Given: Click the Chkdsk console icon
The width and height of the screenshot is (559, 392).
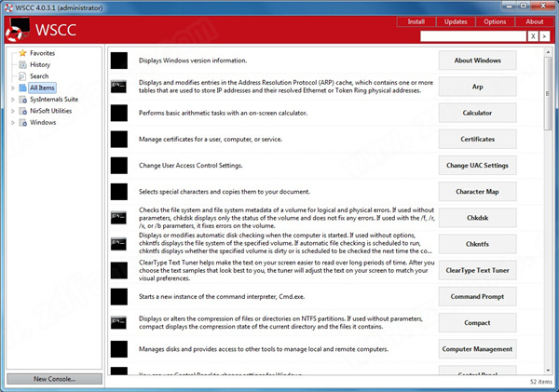Looking at the screenshot, I should tap(118, 218).
